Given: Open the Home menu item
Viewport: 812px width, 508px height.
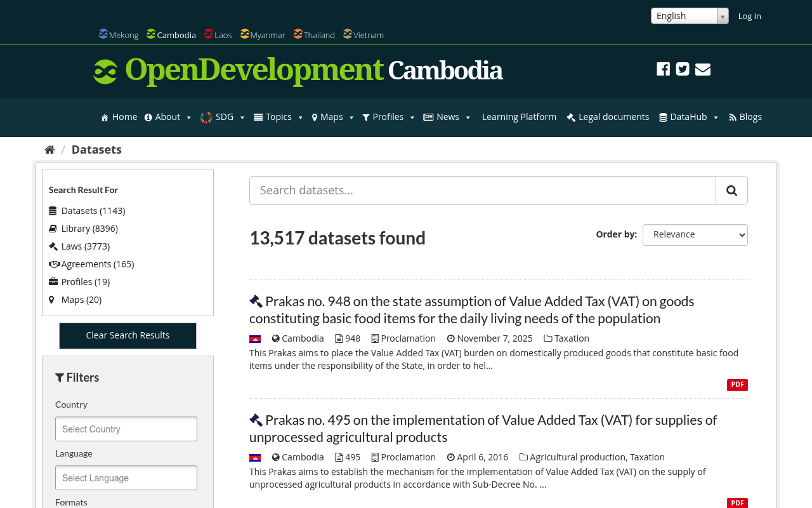Looking at the screenshot, I should point(119,117).
